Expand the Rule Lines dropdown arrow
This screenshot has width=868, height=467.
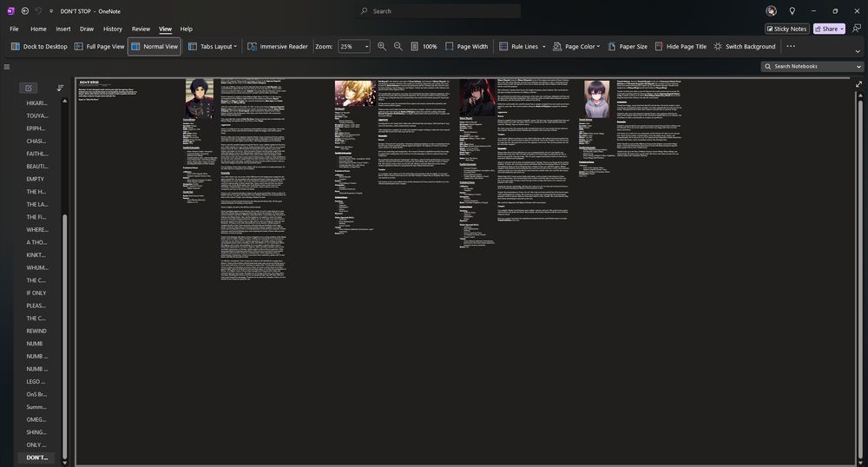[x=543, y=47]
